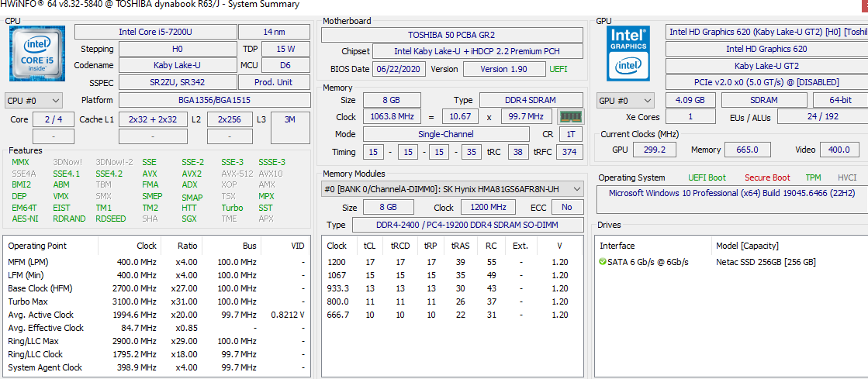Select the BGA1356/BGA1515 platform field
868x379 pixels.
pos(215,100)
